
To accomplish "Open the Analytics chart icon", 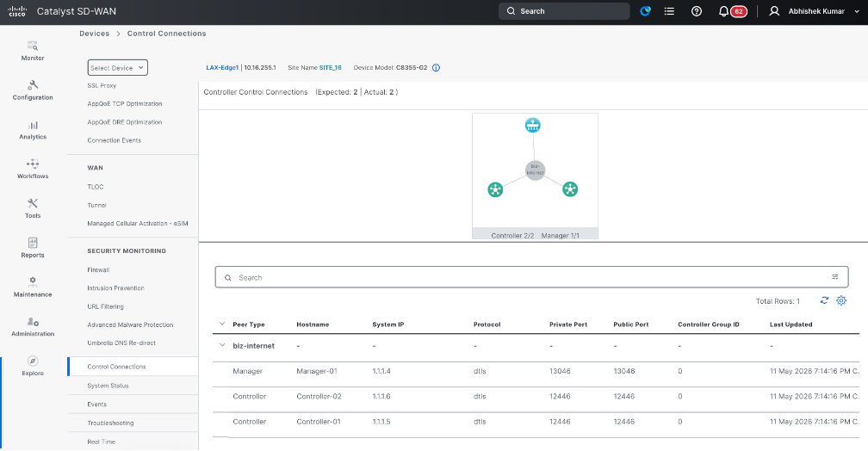I will (x=33, y=125).
